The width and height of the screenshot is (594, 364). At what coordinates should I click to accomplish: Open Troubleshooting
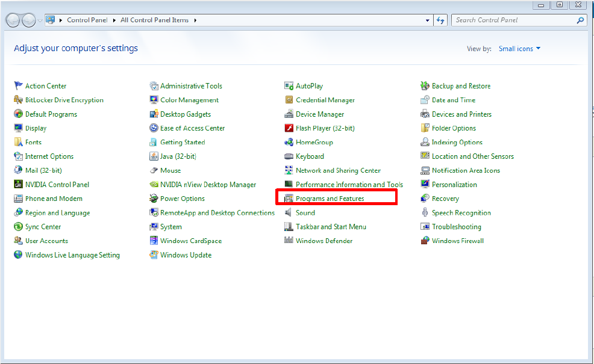pyautogui.click(x=457, y=227)
